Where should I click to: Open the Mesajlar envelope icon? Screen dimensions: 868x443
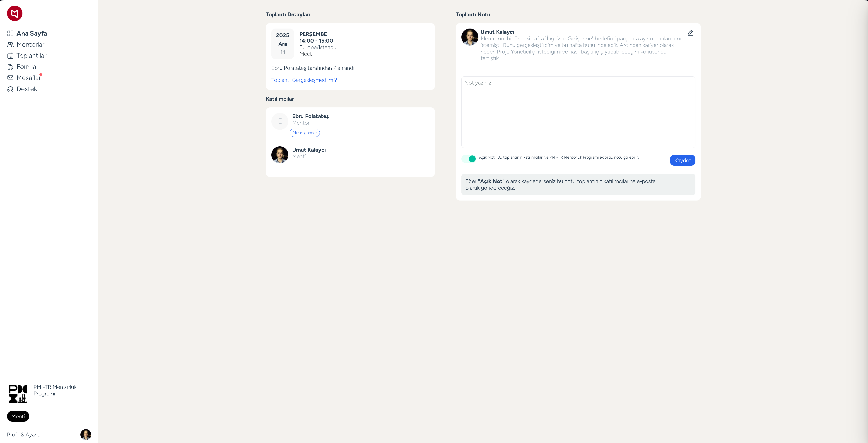click(10, 78)
